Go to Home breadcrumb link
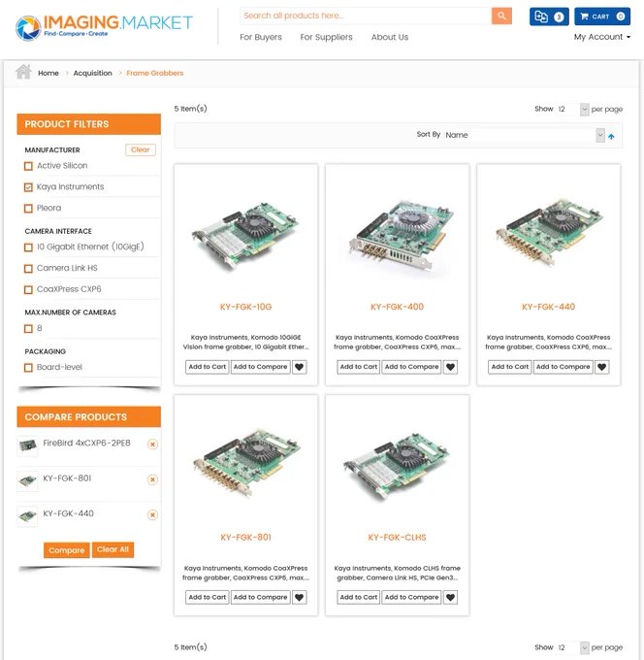644x660 pixels. (x=48, y=73)
